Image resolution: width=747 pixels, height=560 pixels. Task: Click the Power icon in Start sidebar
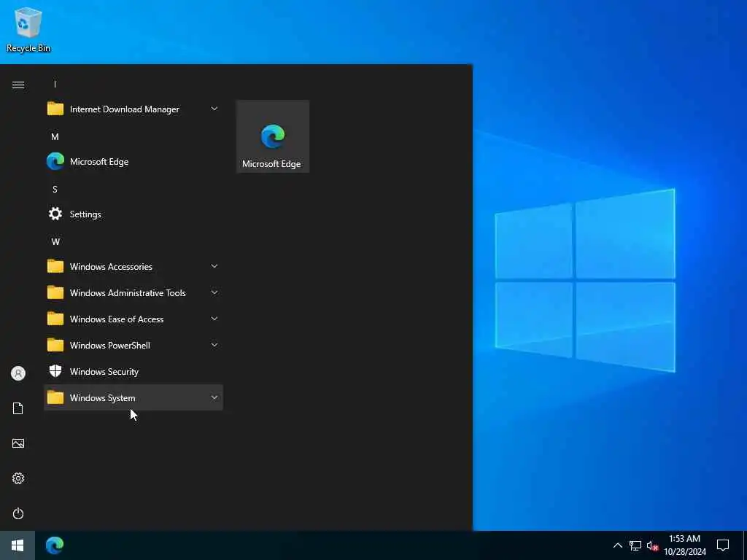pyautogui.click(x=18, y=513)
